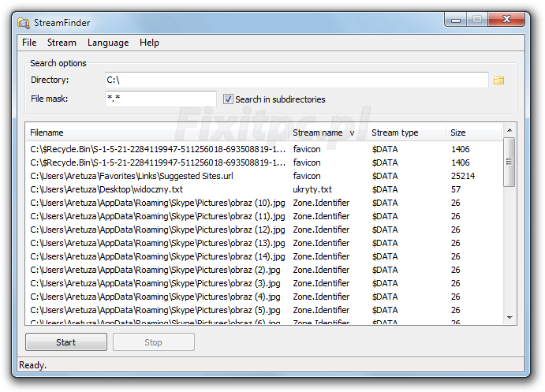This screenshot has height=392, width=545.
Task: Sort by the Stream type column header
Action: coord(407,133)
